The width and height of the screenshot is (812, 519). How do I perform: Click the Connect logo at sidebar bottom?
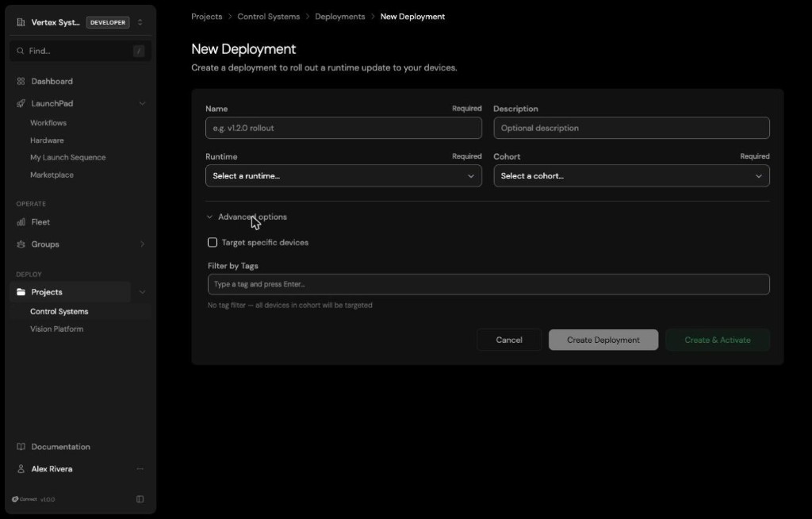(x=25, y=499)
